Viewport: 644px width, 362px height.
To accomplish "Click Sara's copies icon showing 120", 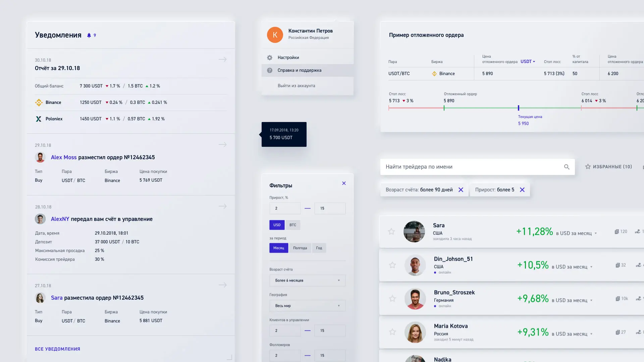I will click(x=617, y=232).
